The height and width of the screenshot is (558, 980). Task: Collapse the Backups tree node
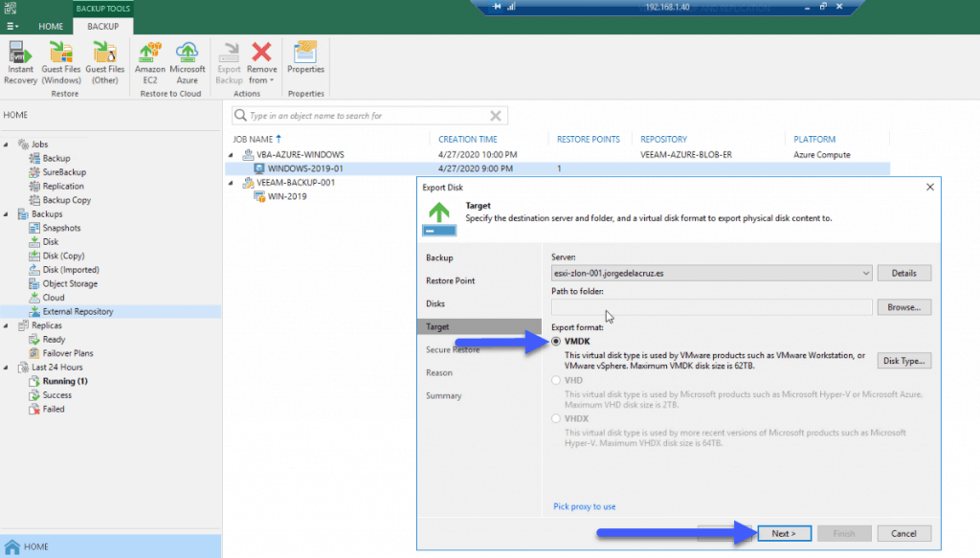tap(7, 214)
